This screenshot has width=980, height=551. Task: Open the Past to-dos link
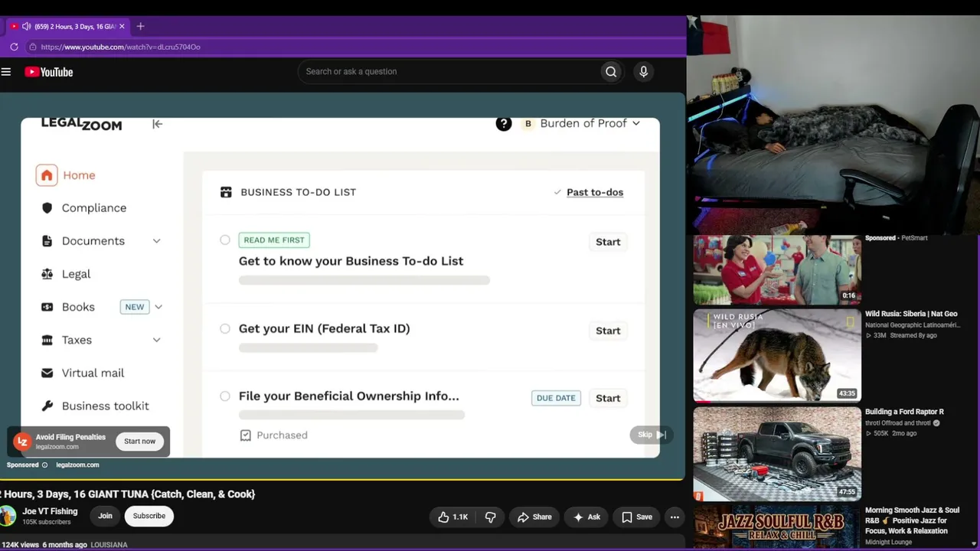595,192
